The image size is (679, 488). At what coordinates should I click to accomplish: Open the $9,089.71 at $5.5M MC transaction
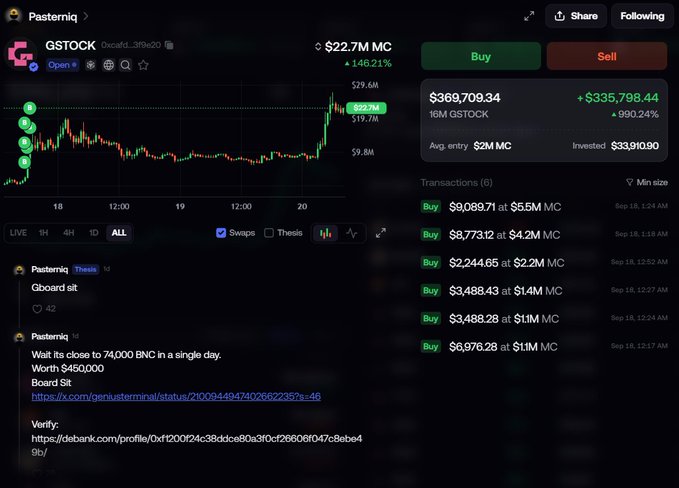pos(544,207)
